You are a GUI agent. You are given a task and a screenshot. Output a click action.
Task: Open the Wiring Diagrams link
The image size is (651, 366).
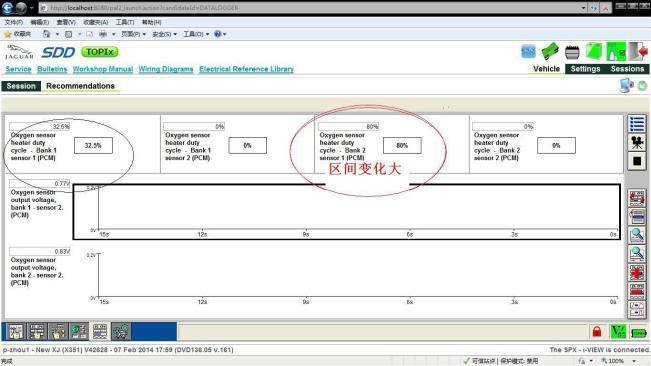coord(166,69)
